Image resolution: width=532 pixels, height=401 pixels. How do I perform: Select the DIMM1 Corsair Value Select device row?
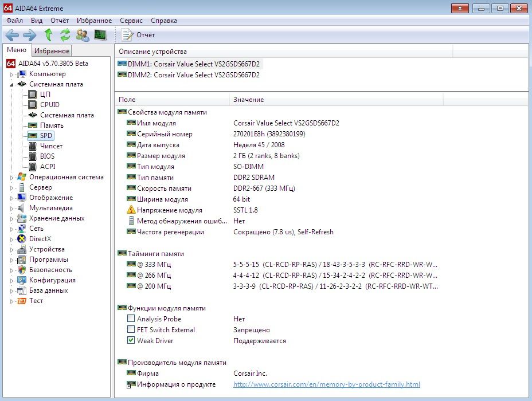189,64
